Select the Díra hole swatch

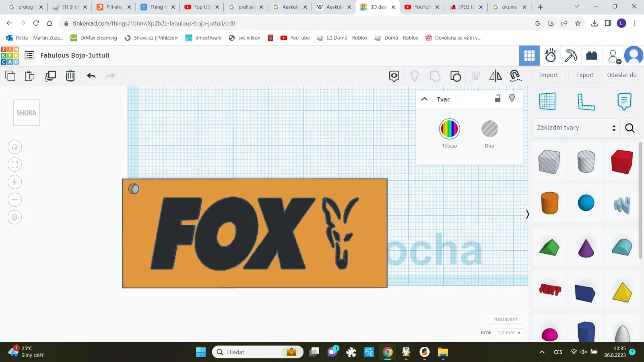489,129
